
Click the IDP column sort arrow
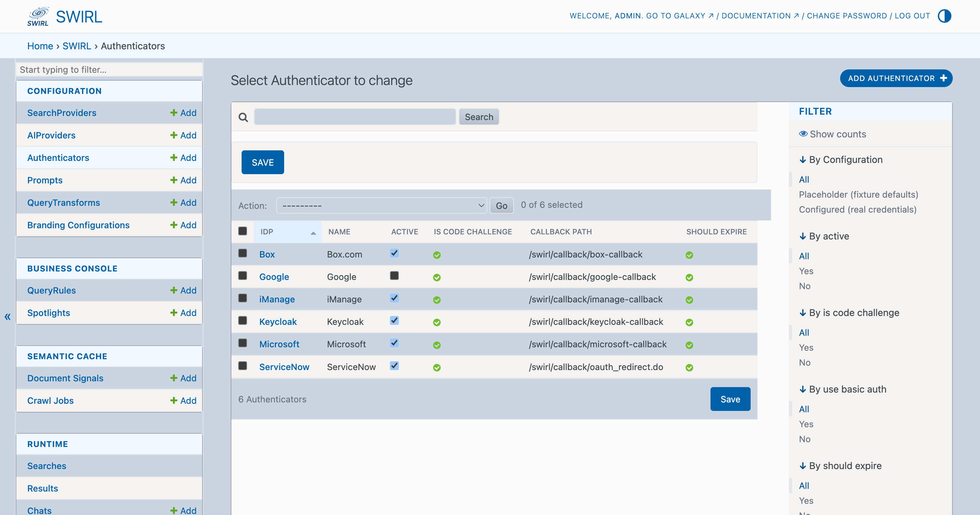pos(313,233)
